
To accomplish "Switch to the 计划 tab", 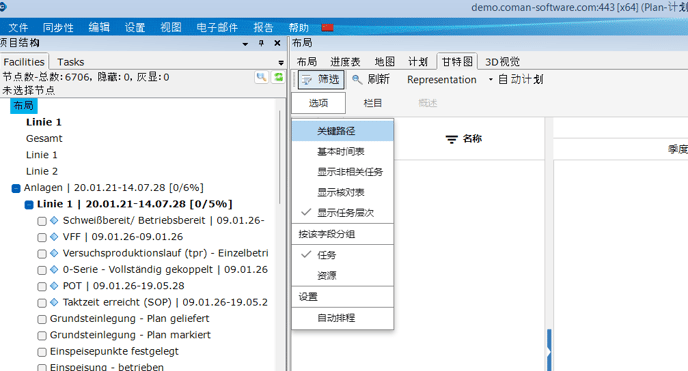I will tap(418, 62).
